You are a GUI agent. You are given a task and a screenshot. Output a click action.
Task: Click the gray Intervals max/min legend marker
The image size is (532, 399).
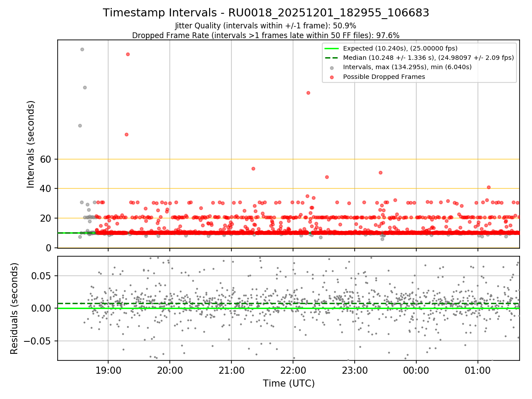(332, 67)
